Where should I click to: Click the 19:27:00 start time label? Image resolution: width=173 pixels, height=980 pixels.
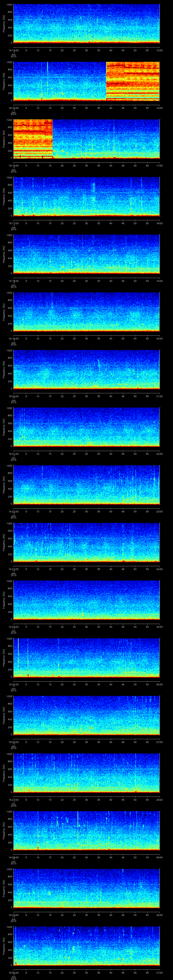(13, 800)
